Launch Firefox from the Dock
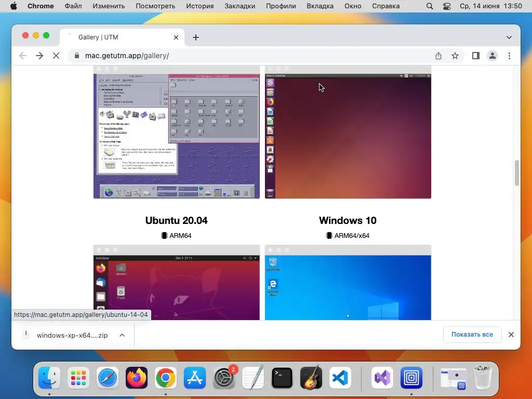Screen dimensions: 532x399 pos(137,378)
